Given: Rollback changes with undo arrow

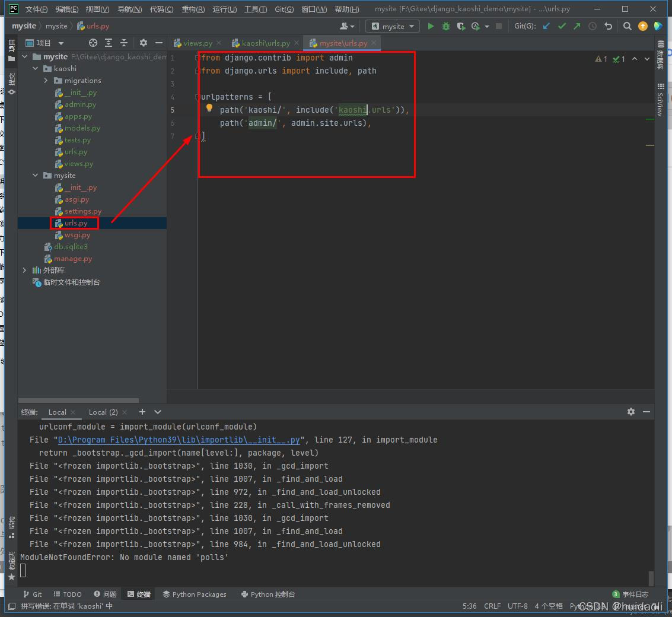Looking at the screenshot, I should tap(608, 26).
